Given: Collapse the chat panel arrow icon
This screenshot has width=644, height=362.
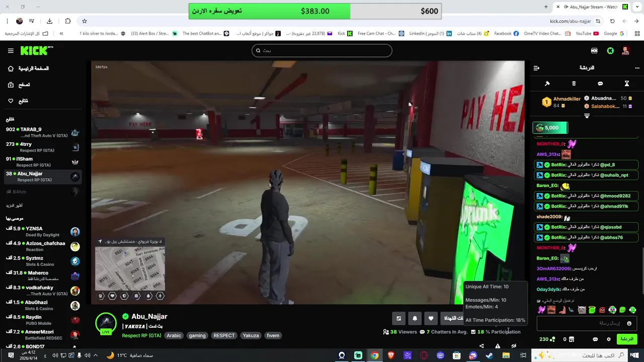Looking at the screenshot, I should 536,68.
